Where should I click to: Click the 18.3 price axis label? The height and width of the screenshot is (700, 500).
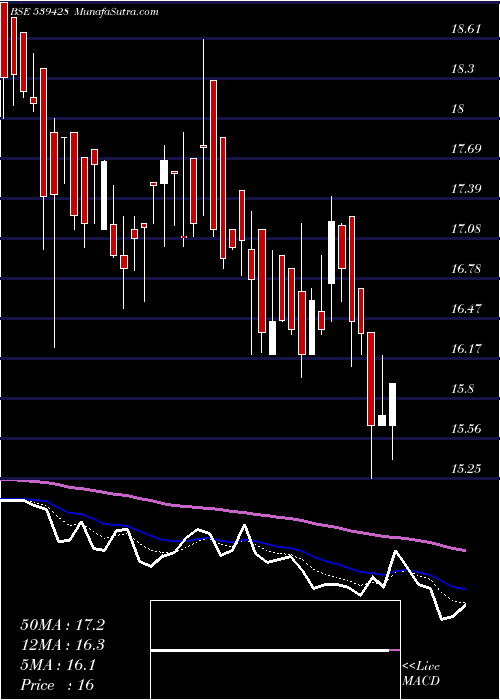[x=463, y=69]
